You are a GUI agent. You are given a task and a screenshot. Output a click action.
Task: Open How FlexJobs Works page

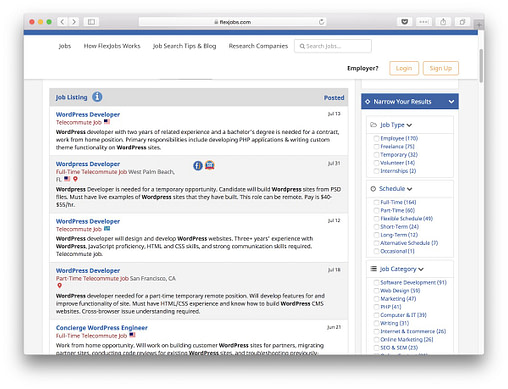click(112, 46)
